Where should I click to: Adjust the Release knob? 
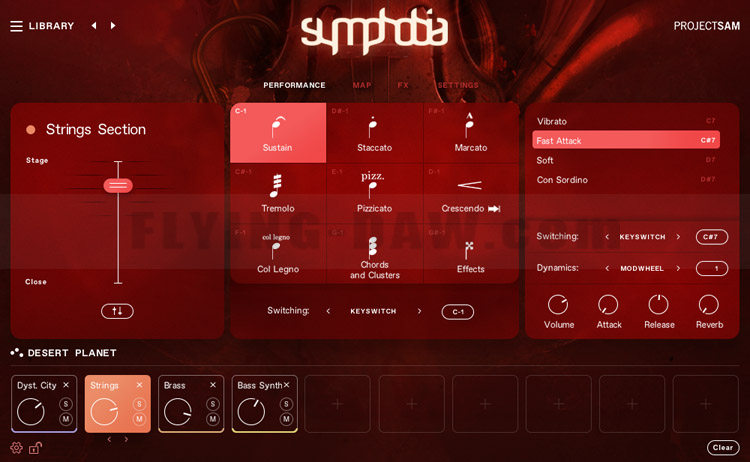coord(659,305)
